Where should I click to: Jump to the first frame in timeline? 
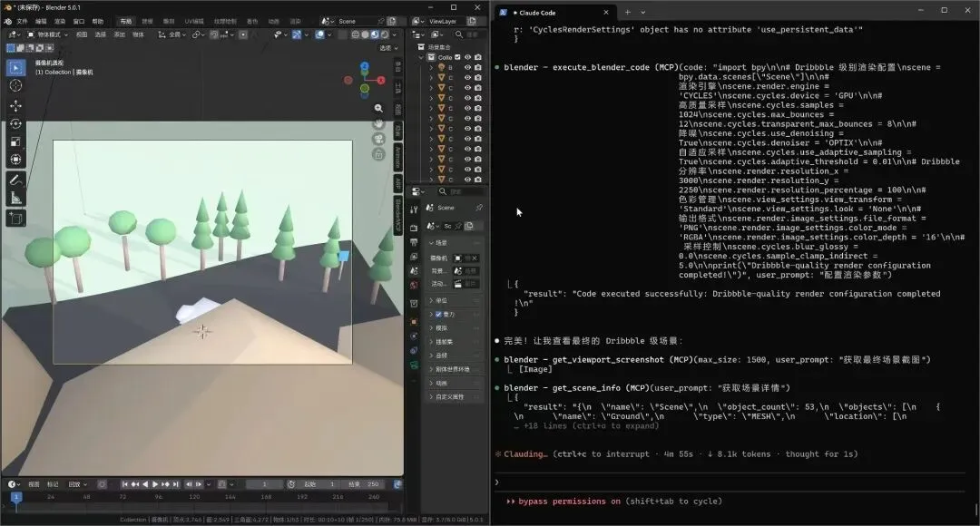(125, 484)
